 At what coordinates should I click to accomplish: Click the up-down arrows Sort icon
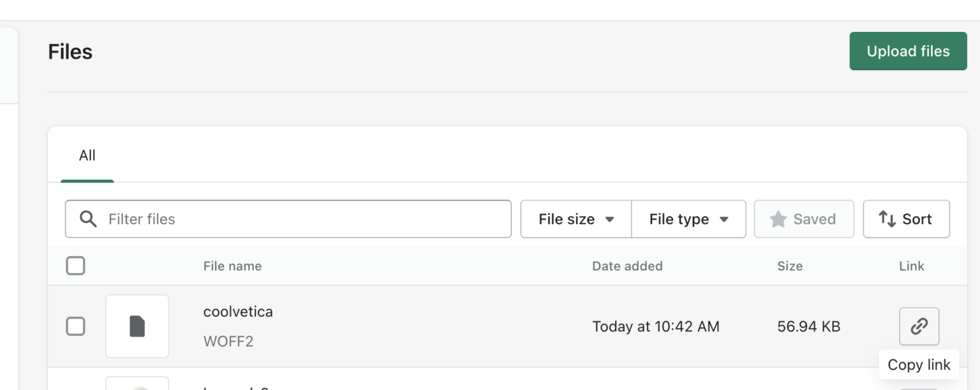click(888, 219)
